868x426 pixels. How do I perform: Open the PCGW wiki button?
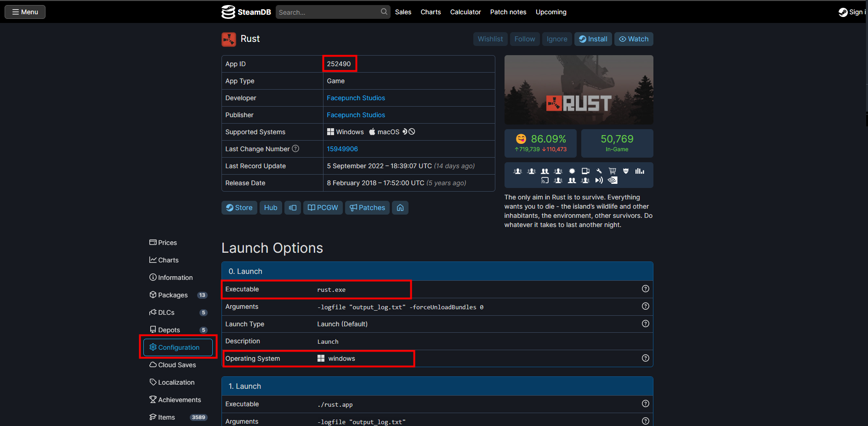point(323,208)
